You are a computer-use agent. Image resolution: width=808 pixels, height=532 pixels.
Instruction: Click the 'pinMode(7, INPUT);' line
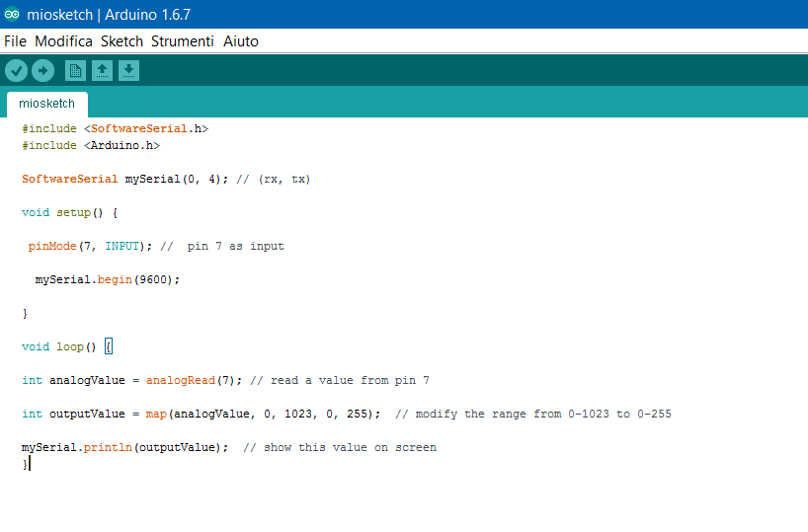[x=90, y=246]
